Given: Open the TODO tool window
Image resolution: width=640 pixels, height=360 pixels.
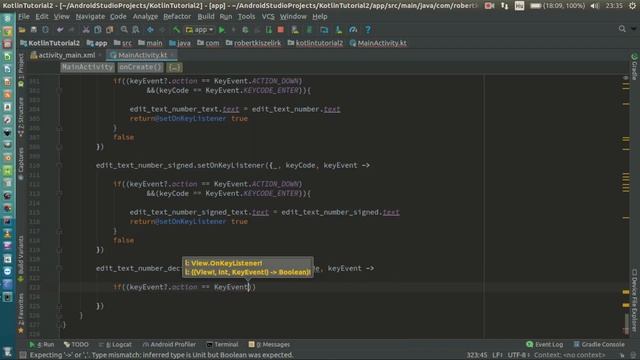Looking at the screenshot, I should click(76, 344).
